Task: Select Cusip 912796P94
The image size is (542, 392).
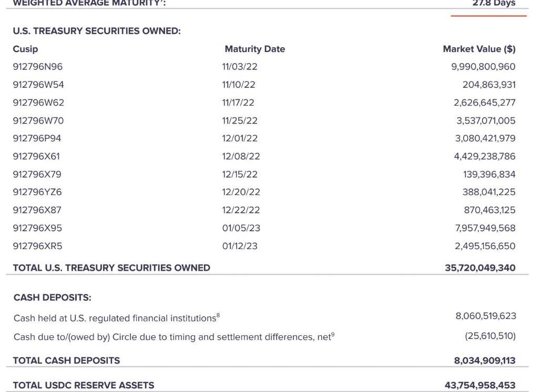Action: coord(37,138)
